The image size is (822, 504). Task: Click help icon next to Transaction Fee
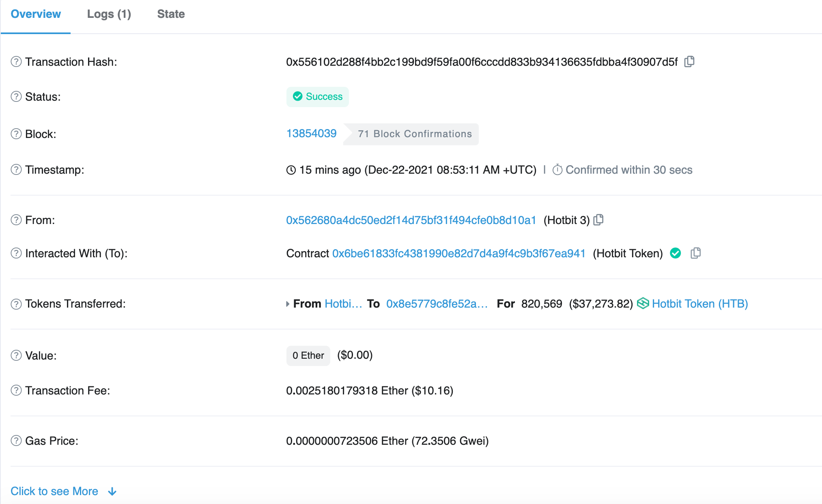(x=16, y=390)
